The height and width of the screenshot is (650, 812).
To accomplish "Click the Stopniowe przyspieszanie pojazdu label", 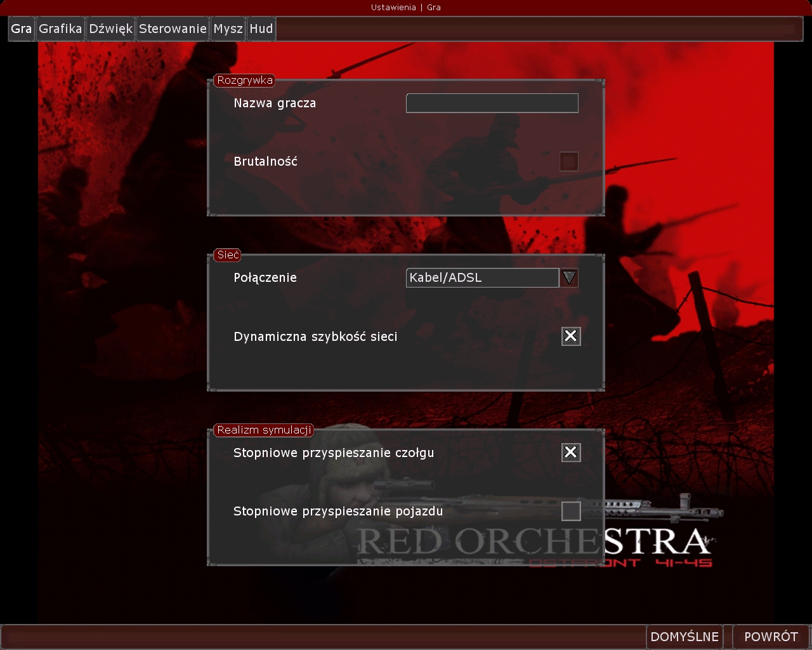I will point(338,512).
